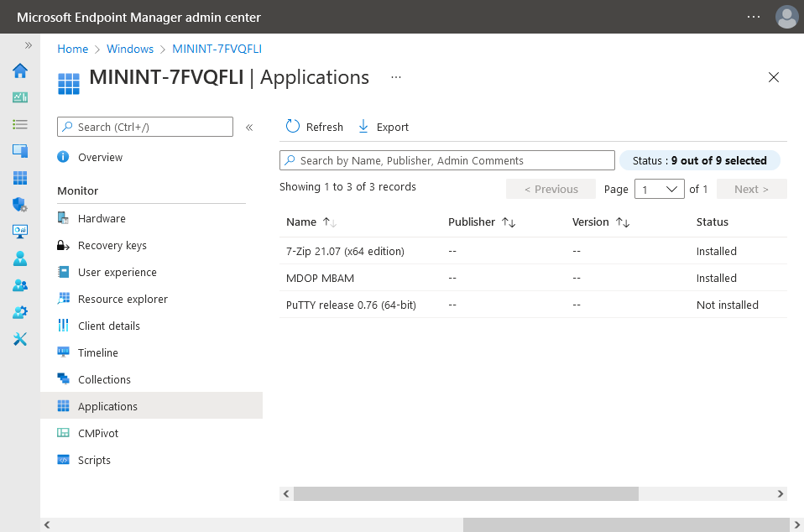Viewport: 804px width, 532px height.
Task: Go to the MININT-7FVQFLI breadcrumb link
Action: click(217, 49)
